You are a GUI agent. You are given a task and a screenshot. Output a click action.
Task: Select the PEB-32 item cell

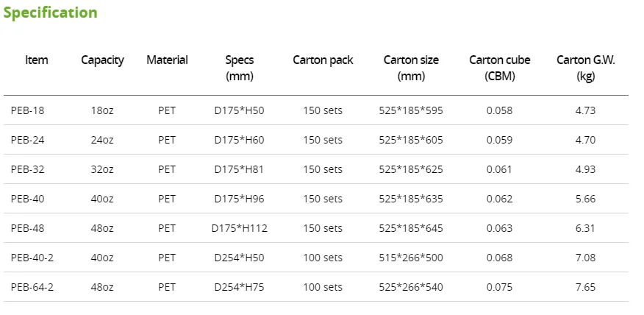[27, 169]
